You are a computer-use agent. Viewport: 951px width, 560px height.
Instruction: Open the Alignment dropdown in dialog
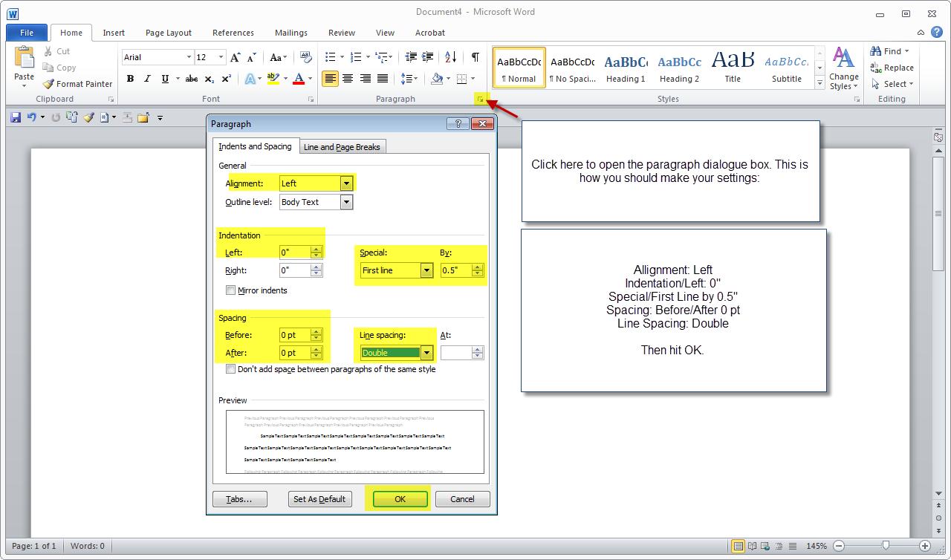346,183
